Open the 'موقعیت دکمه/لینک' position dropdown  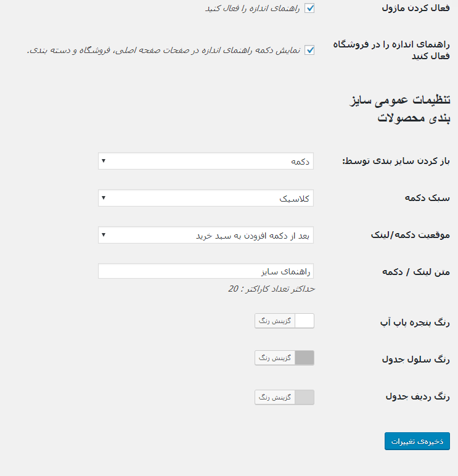coord(206,235)
